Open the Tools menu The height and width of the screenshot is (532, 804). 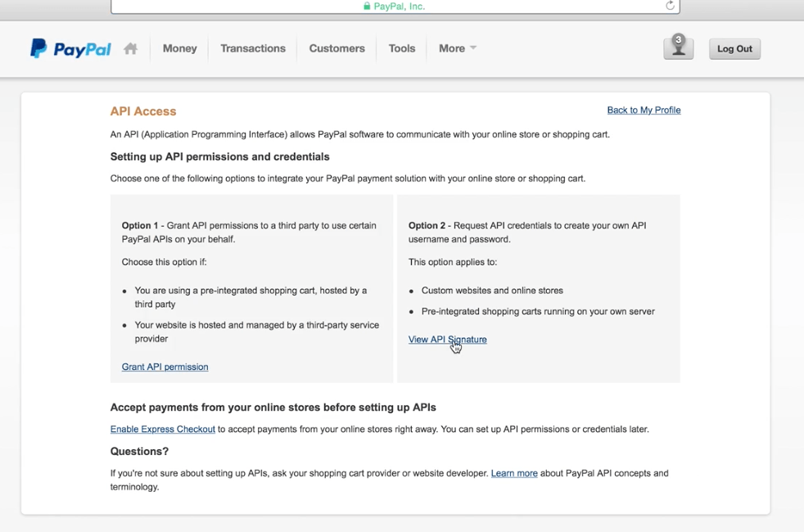coord(401,48)
